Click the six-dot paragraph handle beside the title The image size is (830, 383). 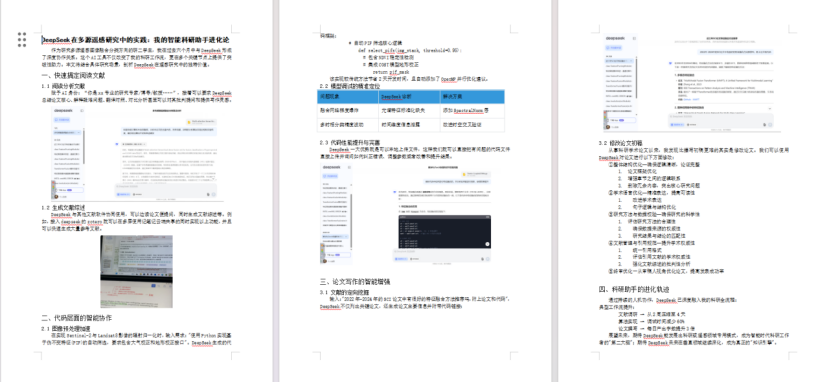pyautogui.click(x=22, y=40)
